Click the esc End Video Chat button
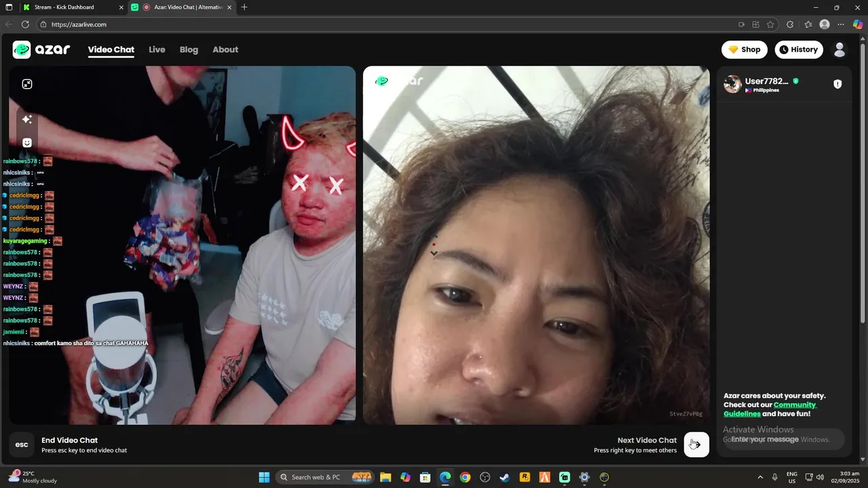868x488 pixels. coord(22,445)
